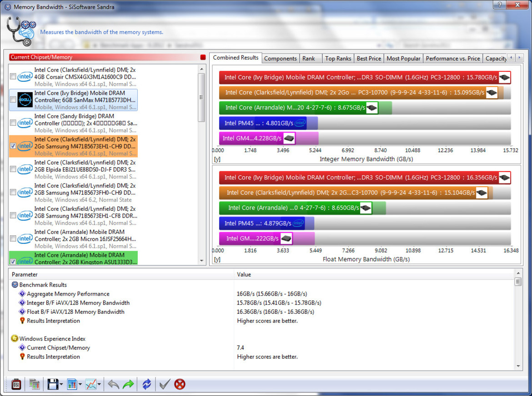Switch to the Components tab
The width and height of the screenshot is (532, 396).
(x=280, y=58)
